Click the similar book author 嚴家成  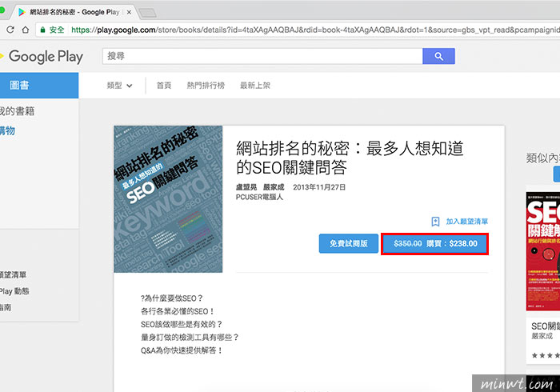[542, 336]
